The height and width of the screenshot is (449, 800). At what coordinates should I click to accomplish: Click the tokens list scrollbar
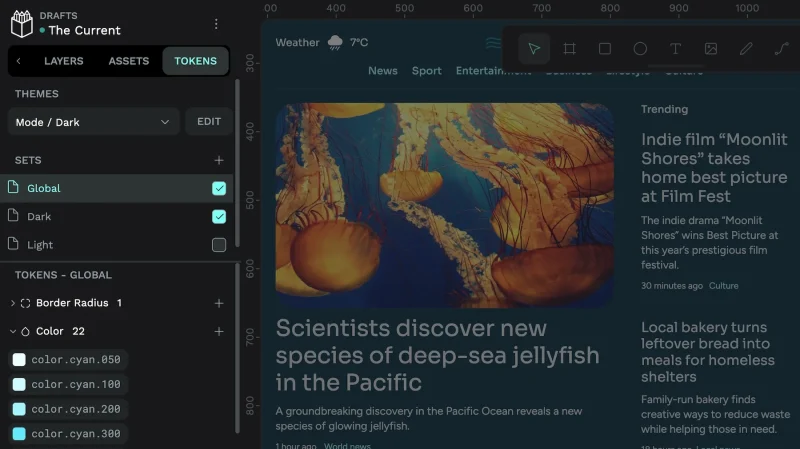tap(237, 348)
